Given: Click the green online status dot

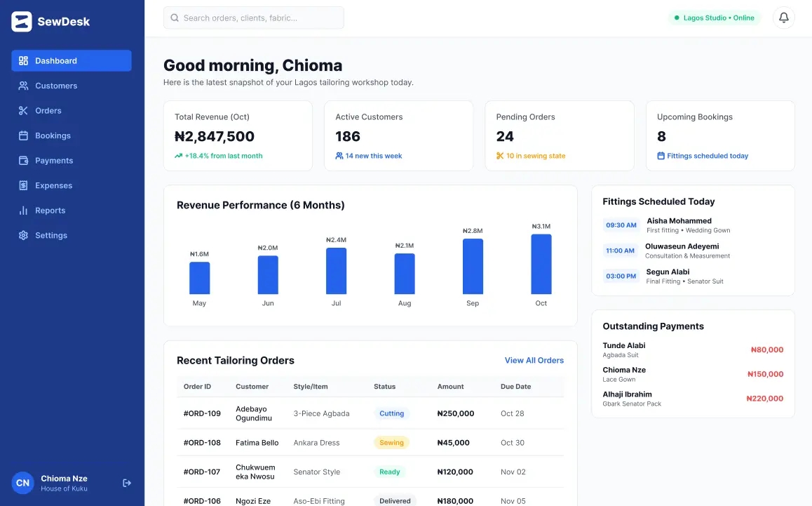Looking at the screenshot, I should click(x=677, y=18).
